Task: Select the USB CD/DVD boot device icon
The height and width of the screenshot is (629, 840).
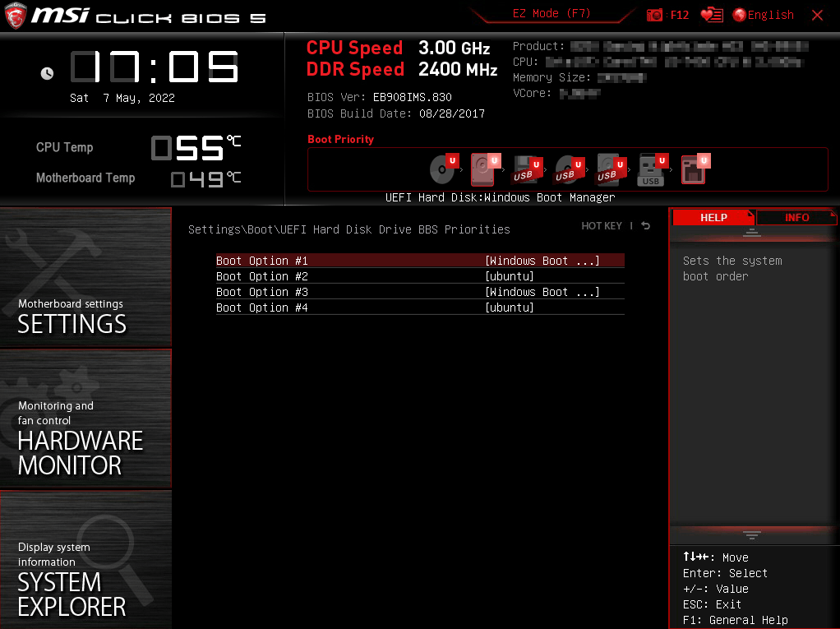Action: tap(570, 170)
